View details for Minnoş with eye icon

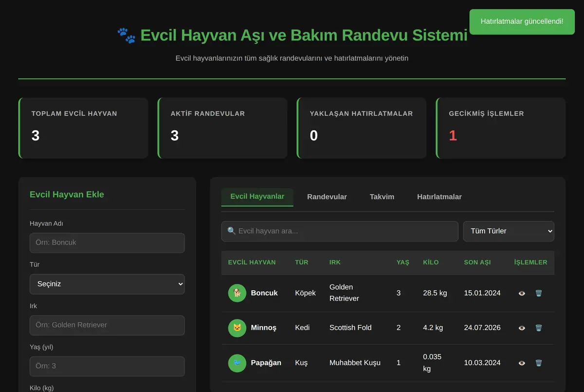(x=522, y=328)
